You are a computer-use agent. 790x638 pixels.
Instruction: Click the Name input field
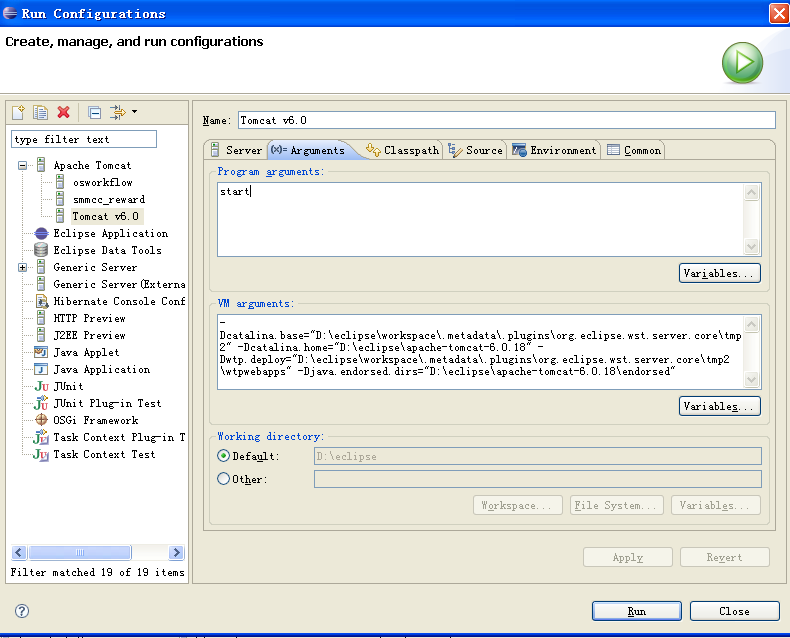(x=506, y=120)
